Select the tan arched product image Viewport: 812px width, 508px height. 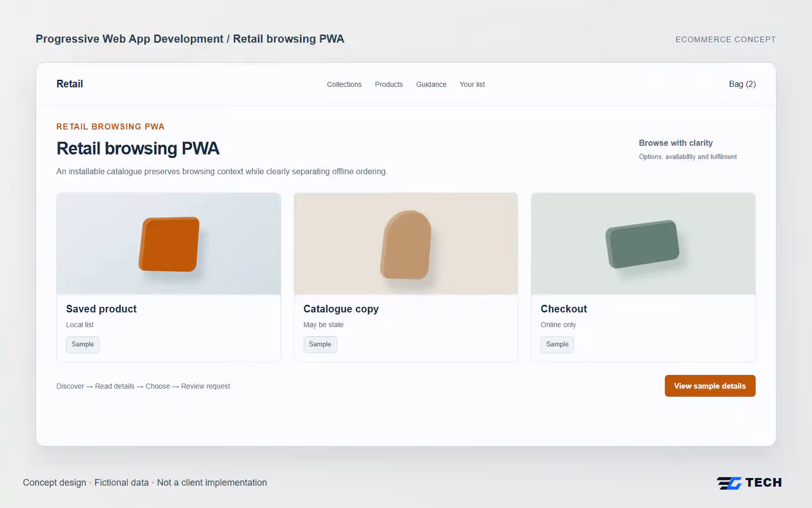click(x=406, y=244)
